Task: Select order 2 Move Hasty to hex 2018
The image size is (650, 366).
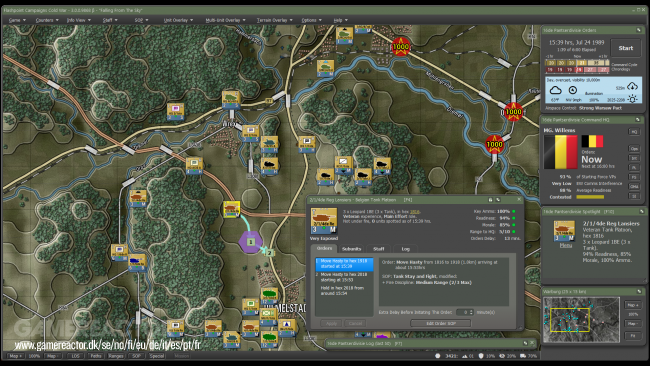Action: (344, 277)
